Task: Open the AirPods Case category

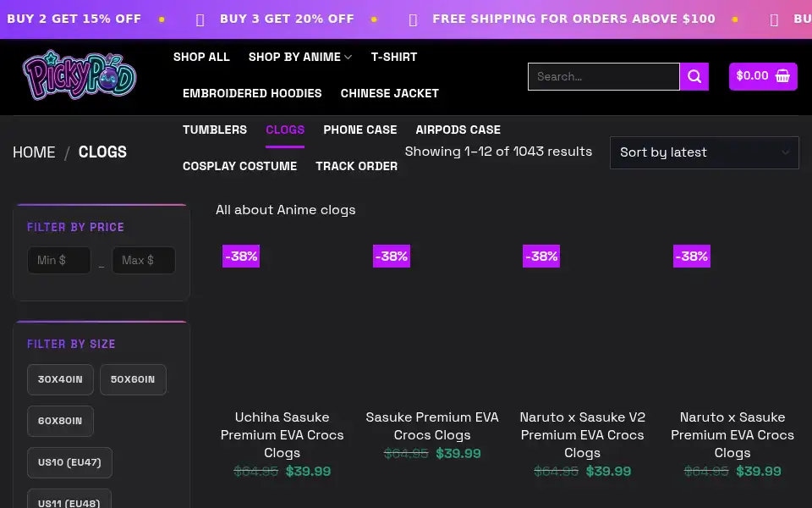Action: pos(458,130)
